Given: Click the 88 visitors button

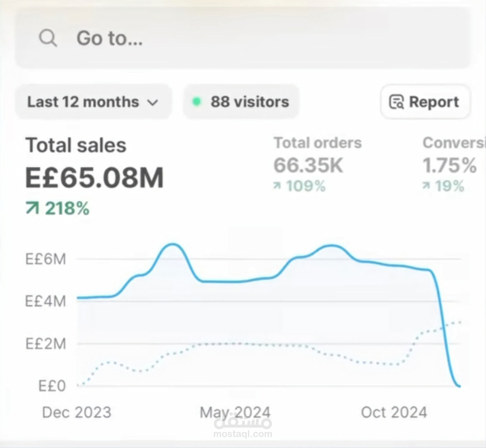Looking at the screenshot, I should (241, 102).
